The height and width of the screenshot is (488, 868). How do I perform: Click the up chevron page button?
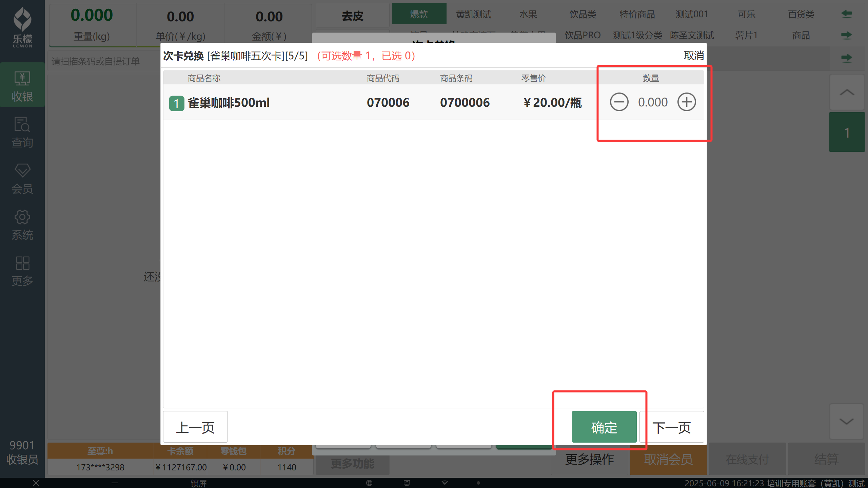847,92
